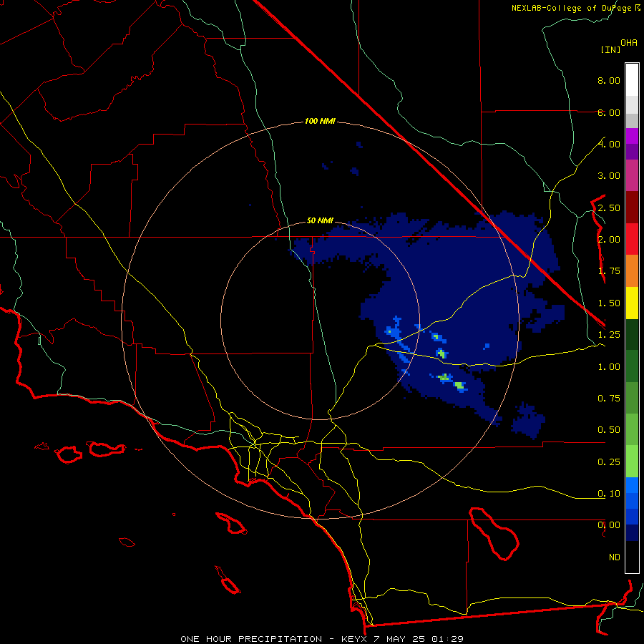
Task: Pick the orange legend swatch
Action: (632, 271)
